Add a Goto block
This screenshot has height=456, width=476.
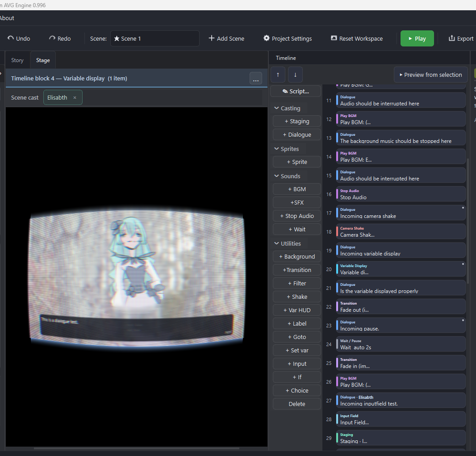pyautogui.click(x=297, y=337)
